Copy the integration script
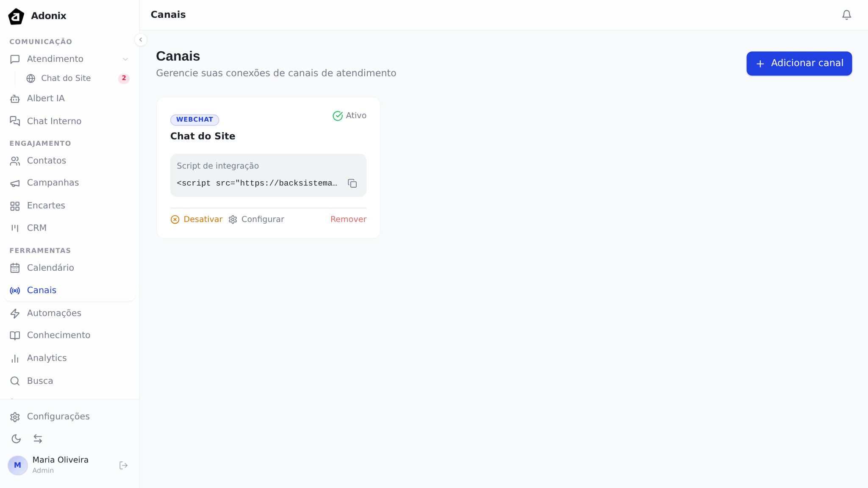 (352, 183)
